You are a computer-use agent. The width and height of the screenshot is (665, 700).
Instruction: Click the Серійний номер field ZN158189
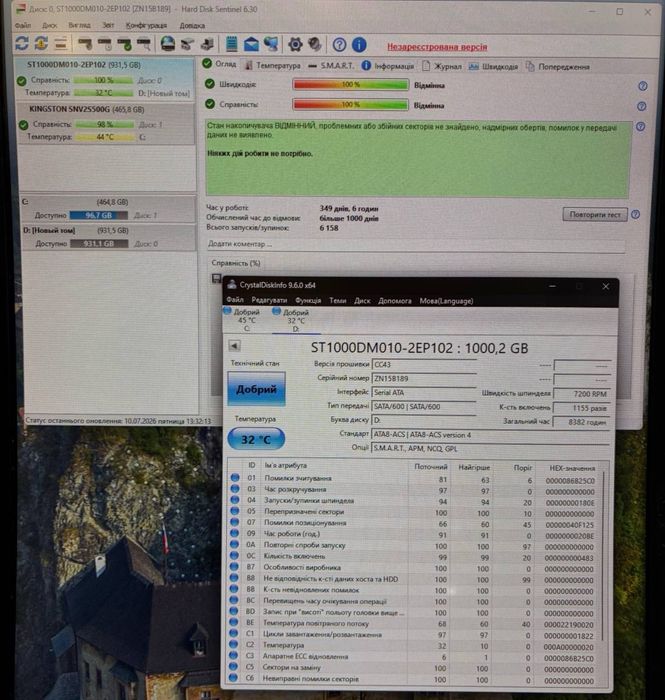(424, 379)
